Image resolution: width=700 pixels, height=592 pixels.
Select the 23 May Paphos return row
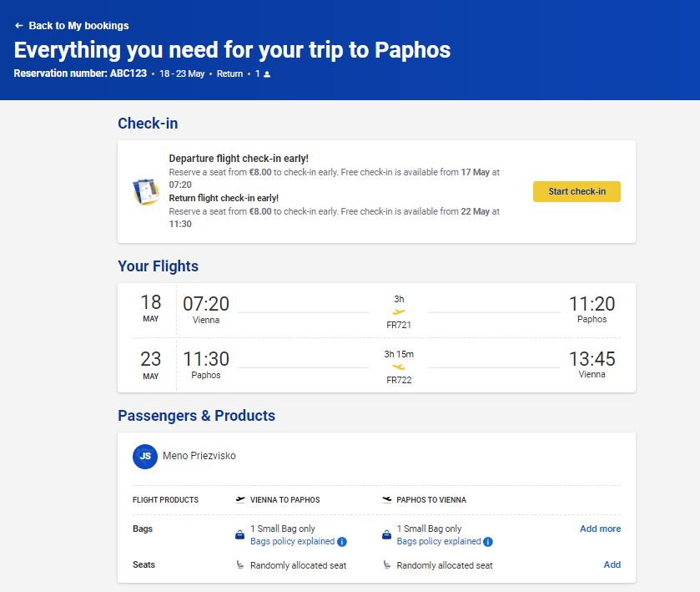tap(376, 366)
